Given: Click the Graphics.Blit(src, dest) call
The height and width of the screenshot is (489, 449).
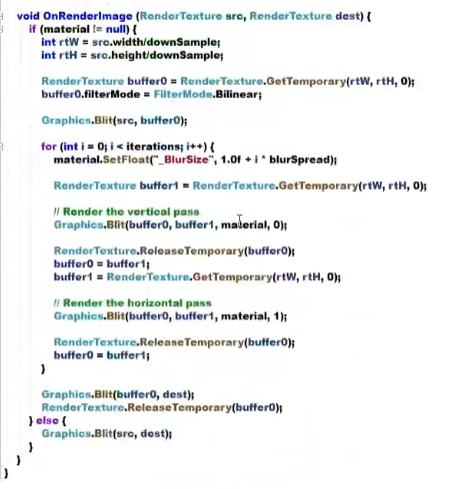Looking at the screenshot, I should (x=107, y=433).
